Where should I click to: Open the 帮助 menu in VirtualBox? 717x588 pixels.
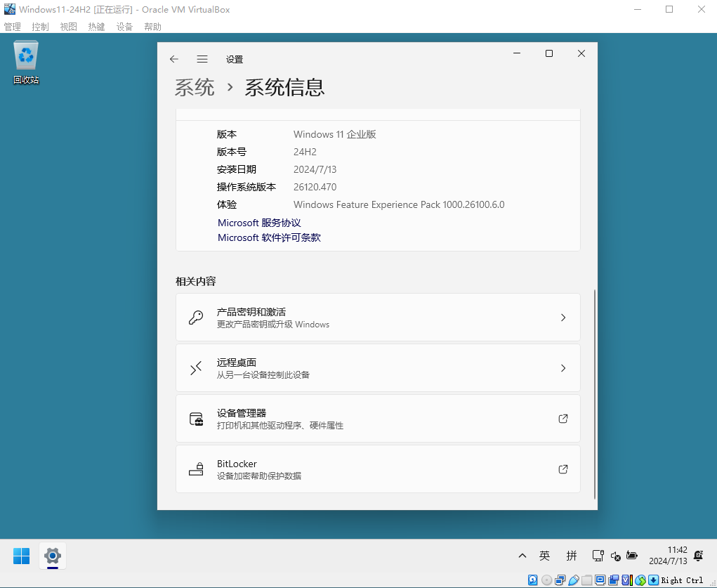(152, 27)
